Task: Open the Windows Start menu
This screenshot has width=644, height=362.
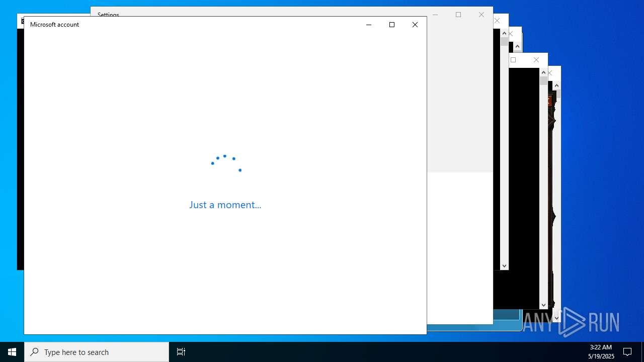Action: (12, 352)
